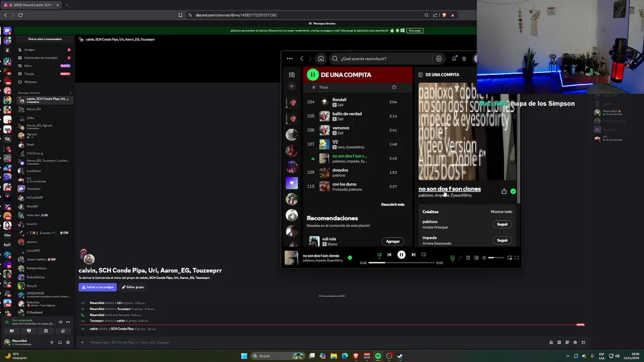Adjust Spotify volume slider
644x362 pixels.
tap(496, 258)
